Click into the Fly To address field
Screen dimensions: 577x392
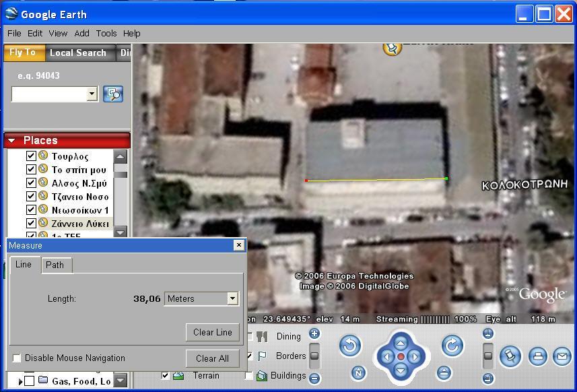[50, 94]
